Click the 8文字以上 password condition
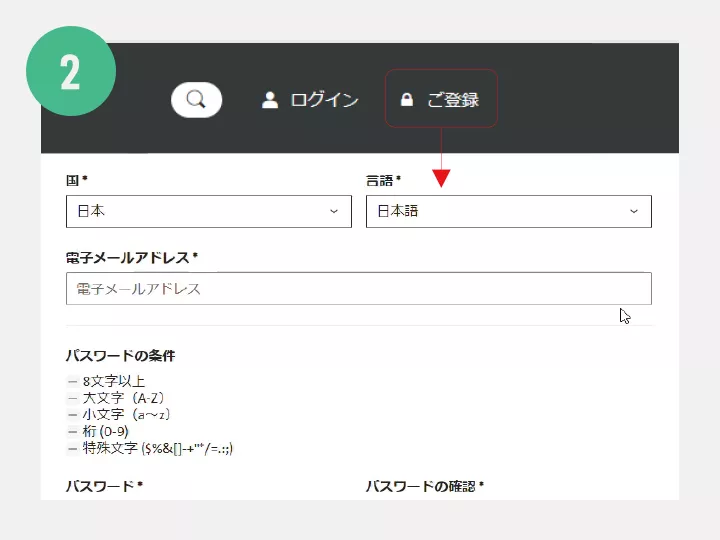The image size is (720, 540). (x=113, y=381)
